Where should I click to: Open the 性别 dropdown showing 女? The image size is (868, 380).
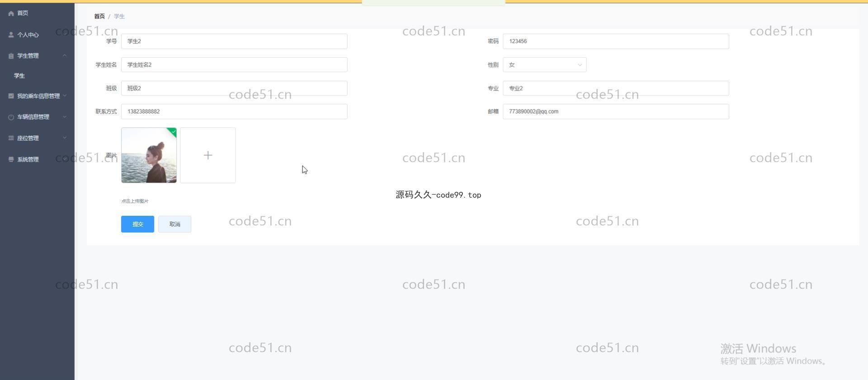[544, 65]
